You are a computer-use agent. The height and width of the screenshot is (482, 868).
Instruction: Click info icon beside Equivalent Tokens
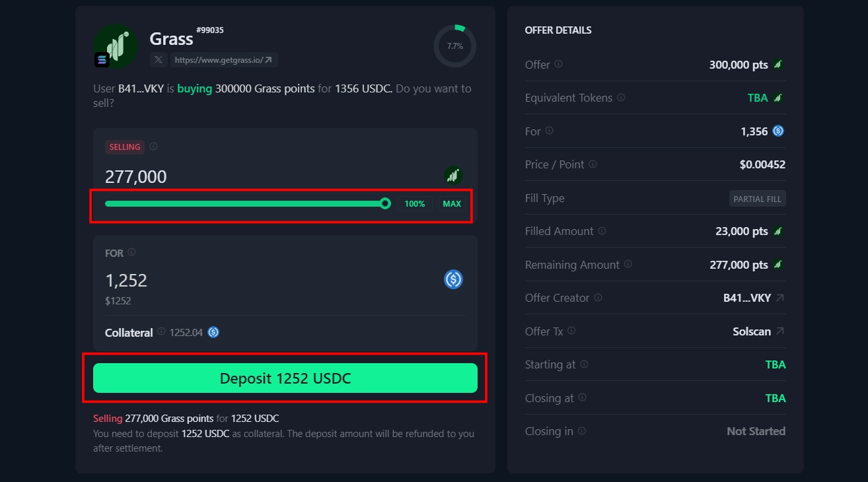pyautogui.click(x=620, y=97)
